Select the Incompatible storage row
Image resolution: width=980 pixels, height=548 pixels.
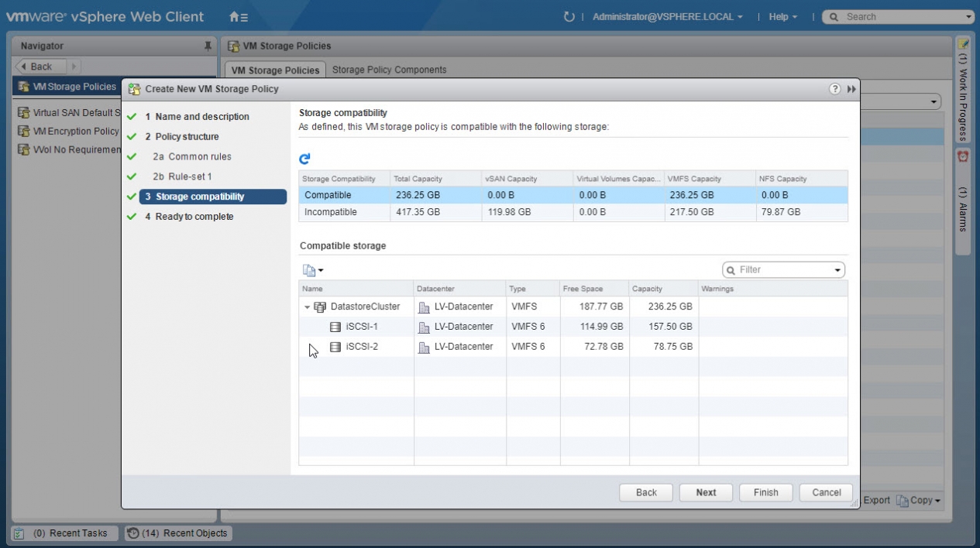(331, 212)
